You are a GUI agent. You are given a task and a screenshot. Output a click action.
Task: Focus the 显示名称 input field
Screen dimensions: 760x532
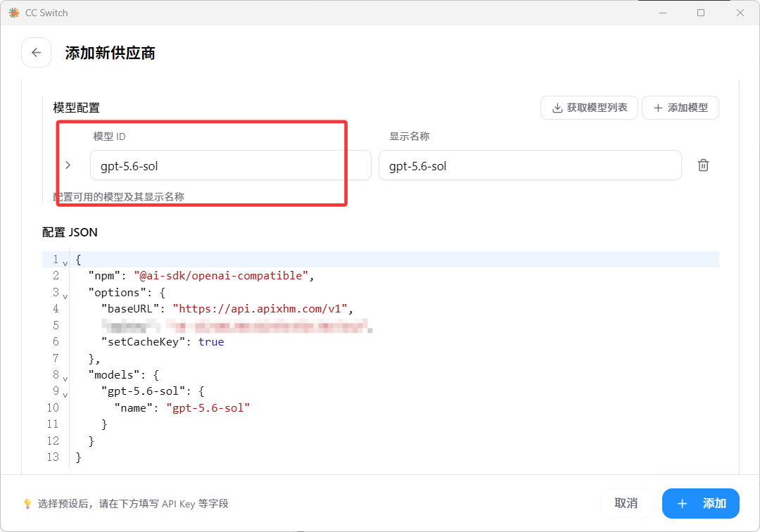click(530, 165)
